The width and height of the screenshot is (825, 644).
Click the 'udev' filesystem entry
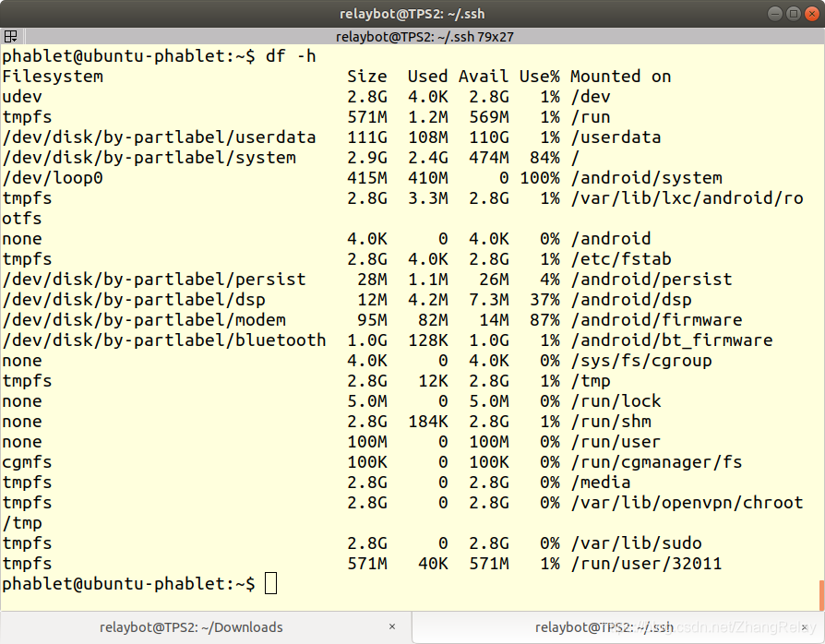coord(22,97)
